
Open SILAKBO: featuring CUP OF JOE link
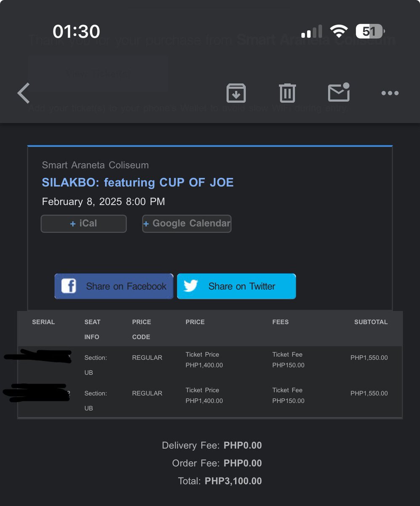(x=138, y=183)
